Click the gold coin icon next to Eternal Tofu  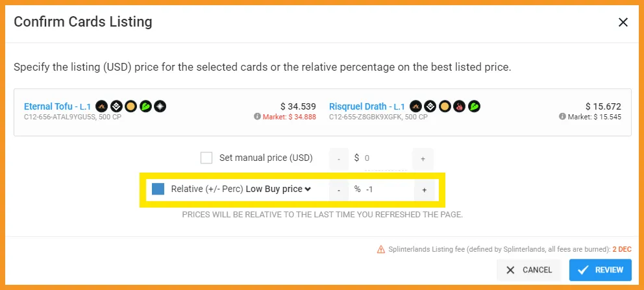[x=131, y=106]
